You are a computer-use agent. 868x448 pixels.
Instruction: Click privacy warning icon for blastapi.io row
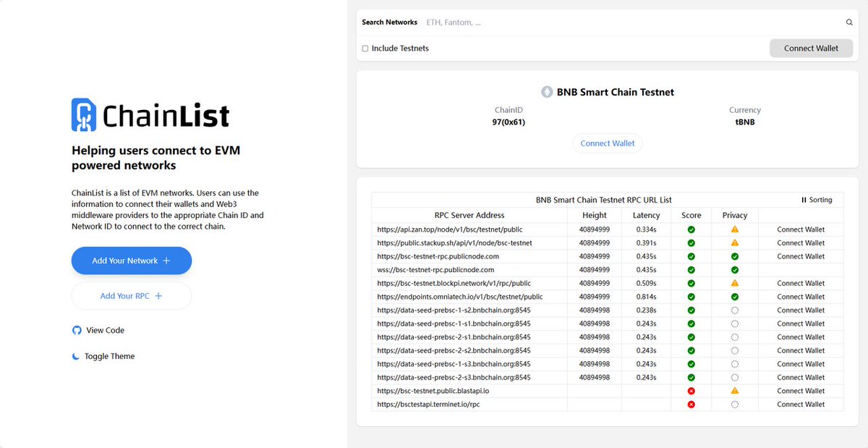point(735,391)
